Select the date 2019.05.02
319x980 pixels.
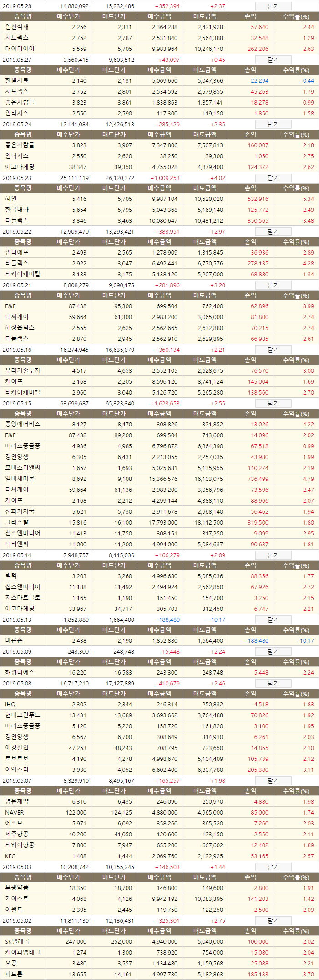pyautogui.click(x=17, y=921)
